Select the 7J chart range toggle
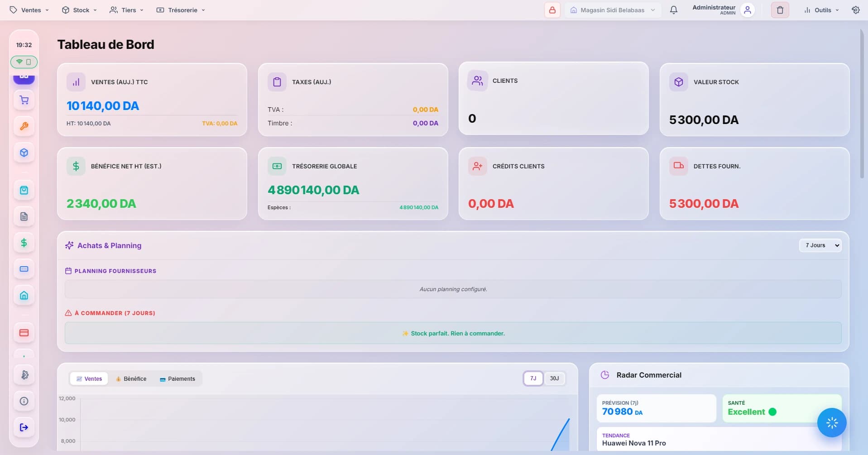The height and width of the screenshot is (455, 868). coord(533,378)
